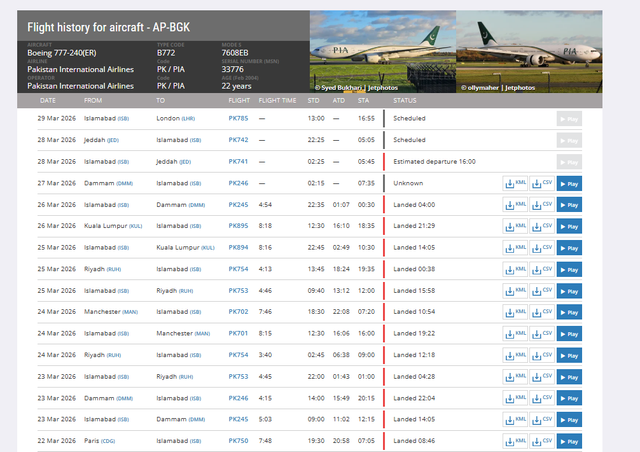Download CSV for PK754 landed 00:38

(x=542, y=269)
